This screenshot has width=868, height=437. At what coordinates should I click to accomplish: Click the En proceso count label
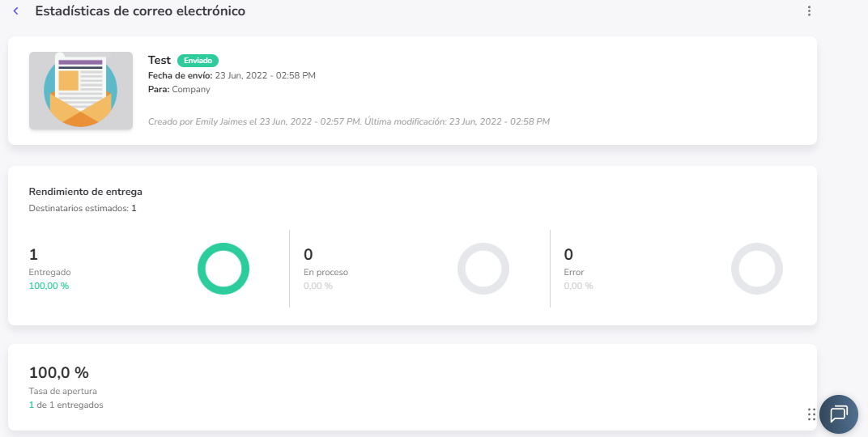[x=325, y=273]
